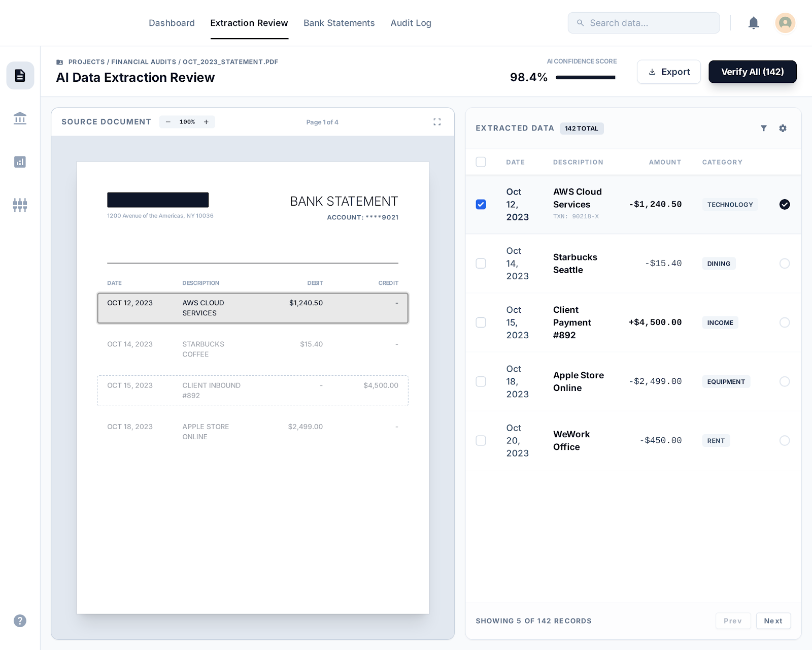The height and width of the screenshot is (650, 812).
Task: Go to the Audit Log tab
Action: coord(411,23)
